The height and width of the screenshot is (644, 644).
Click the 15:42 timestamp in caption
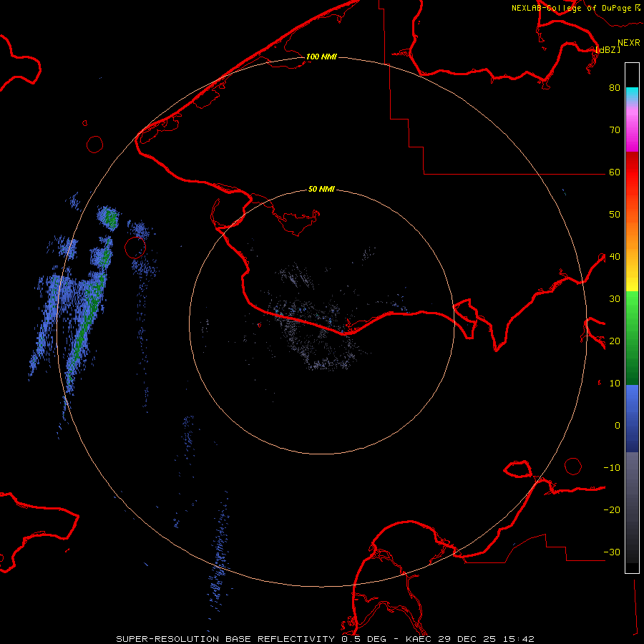519,639
